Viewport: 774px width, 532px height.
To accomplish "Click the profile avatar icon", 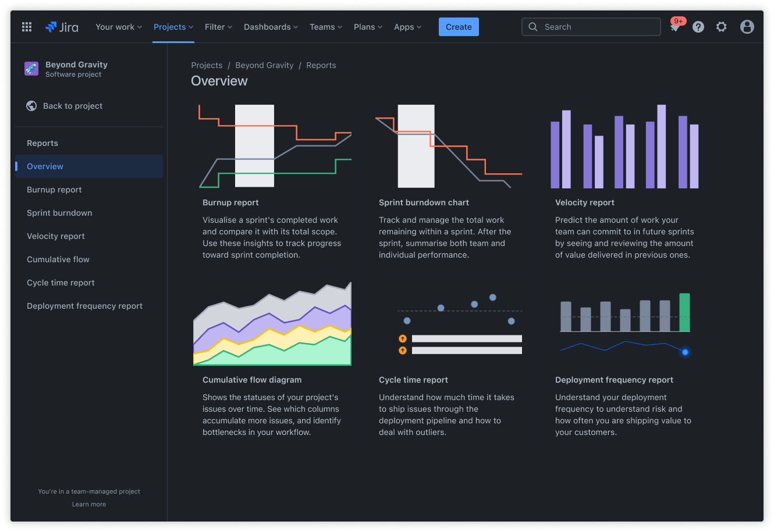I will coord(747,27).
